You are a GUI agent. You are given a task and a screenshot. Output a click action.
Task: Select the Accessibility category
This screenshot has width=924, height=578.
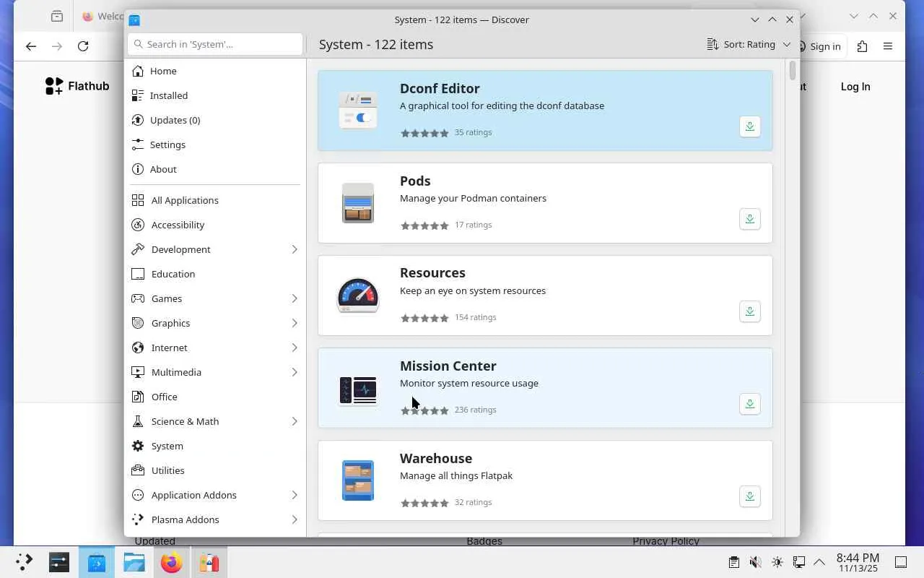tap(215, 225)
